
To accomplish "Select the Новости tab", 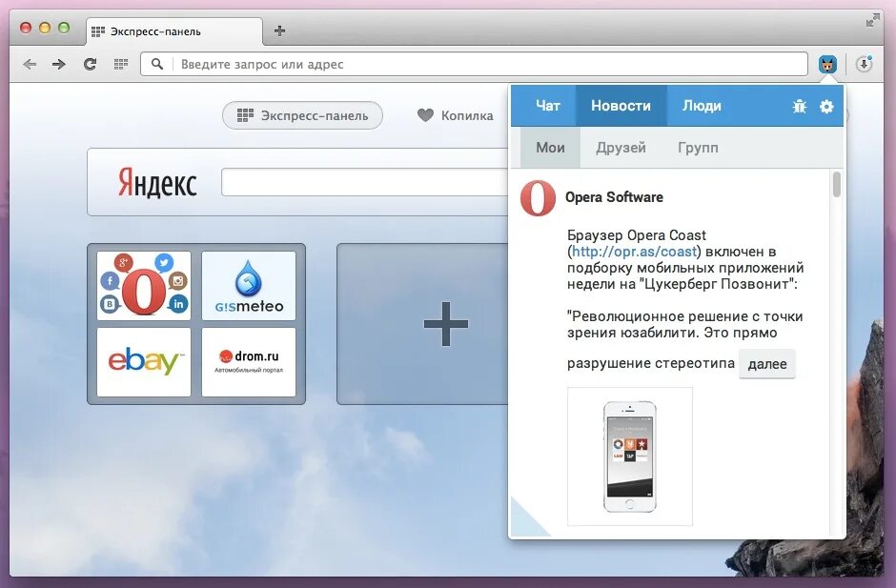I will tap(621, 106).
